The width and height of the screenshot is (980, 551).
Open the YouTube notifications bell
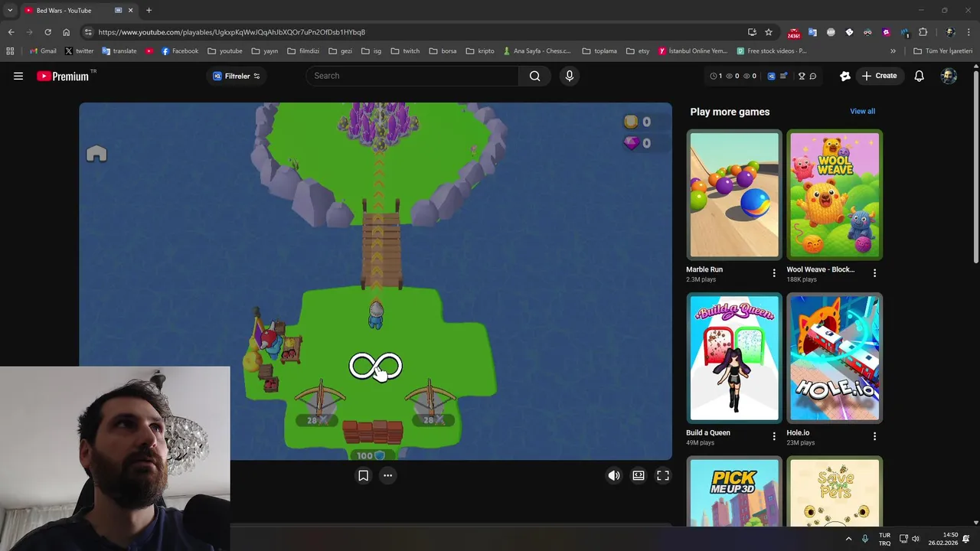919,76
